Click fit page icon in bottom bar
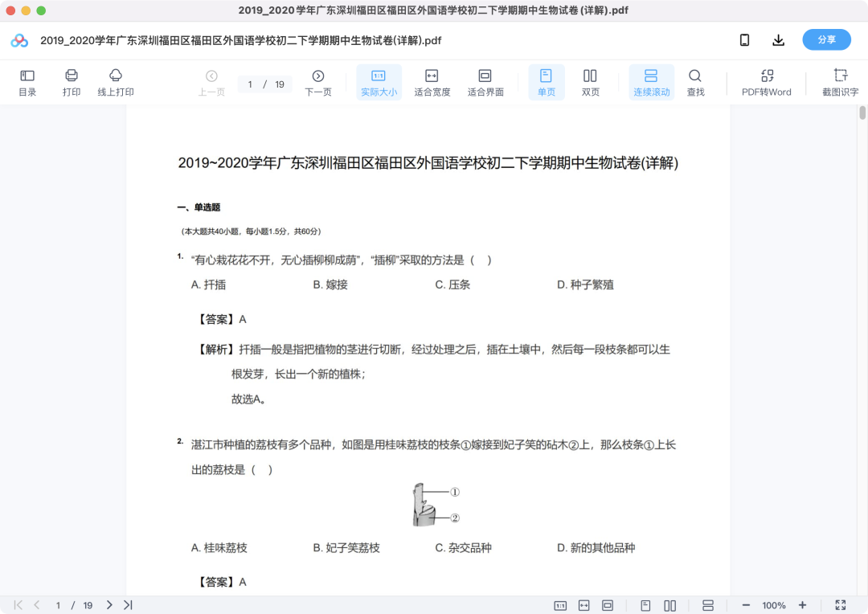Viewport: 868px width, 614px height. click(x=608, y=606)
